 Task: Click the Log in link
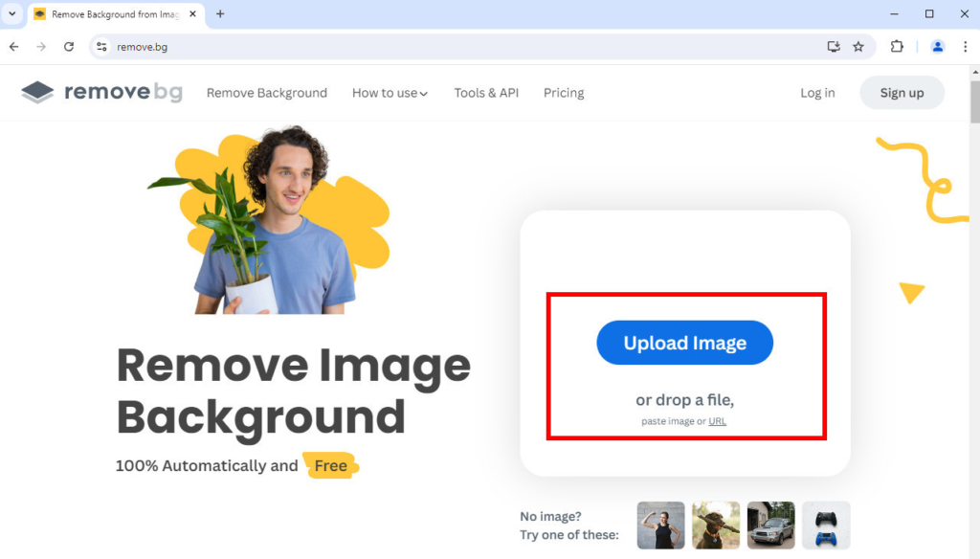[x=817, y=93]
